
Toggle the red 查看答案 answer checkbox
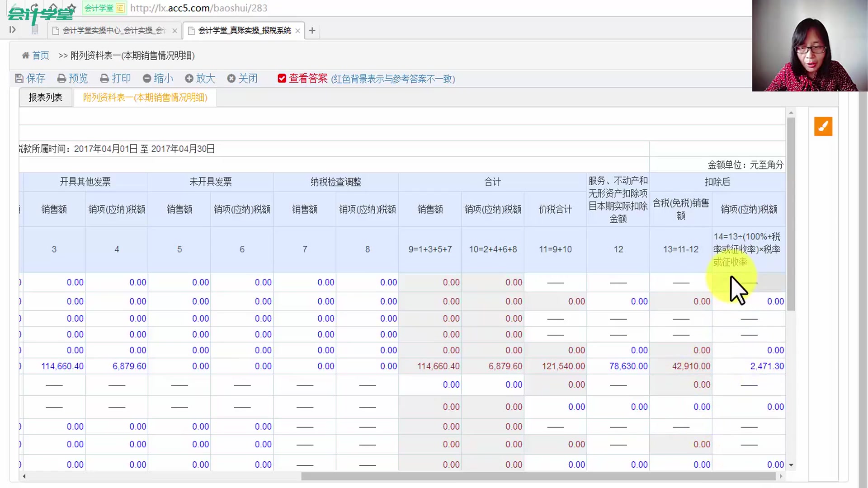click(282, 78)
